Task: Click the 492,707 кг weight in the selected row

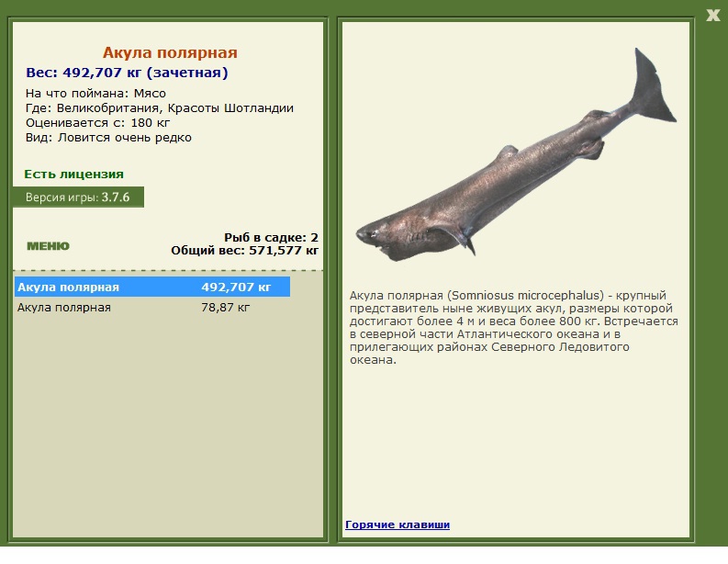Action: tap(236, 288)
